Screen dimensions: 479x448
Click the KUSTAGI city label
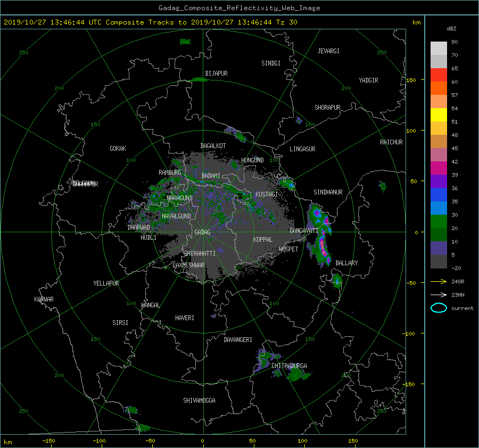pyautogui.click(x=267, y=194)
